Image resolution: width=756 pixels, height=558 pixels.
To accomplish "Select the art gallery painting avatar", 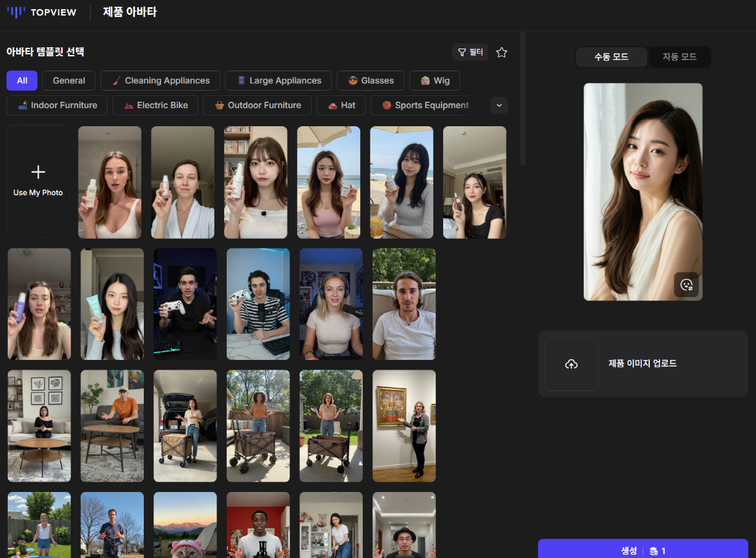I will click(x=404, y=426).
